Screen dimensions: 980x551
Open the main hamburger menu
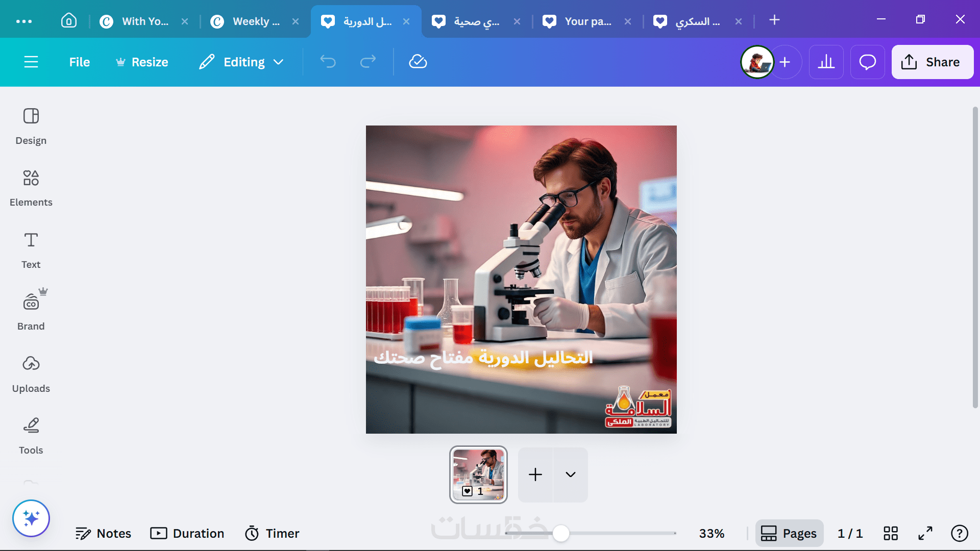point(31,62)
